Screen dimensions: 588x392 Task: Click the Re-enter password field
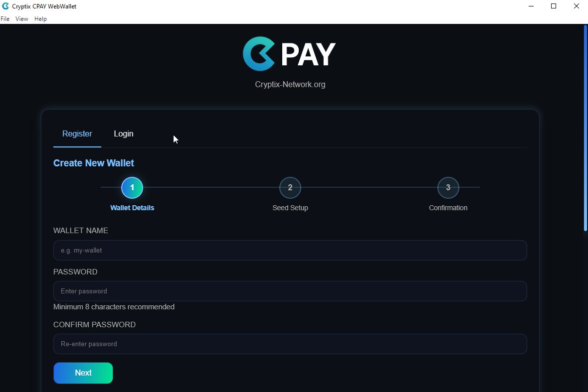(290, 344)
